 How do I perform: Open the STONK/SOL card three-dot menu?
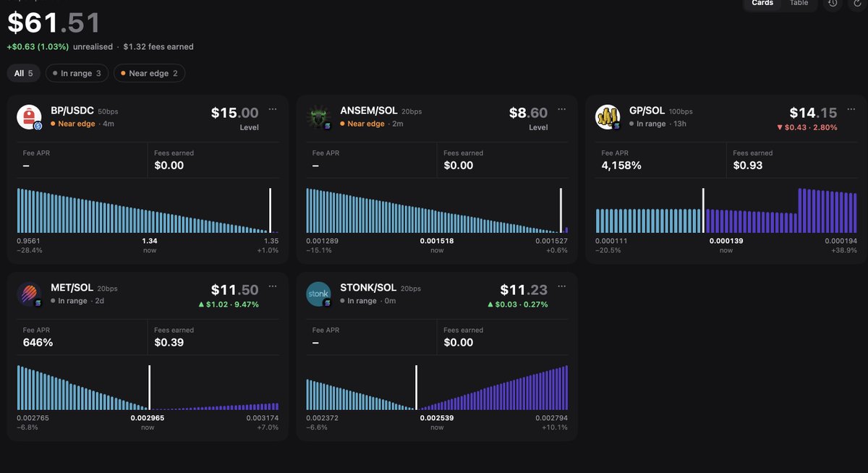pyautogui.click(x=562, y=286)
